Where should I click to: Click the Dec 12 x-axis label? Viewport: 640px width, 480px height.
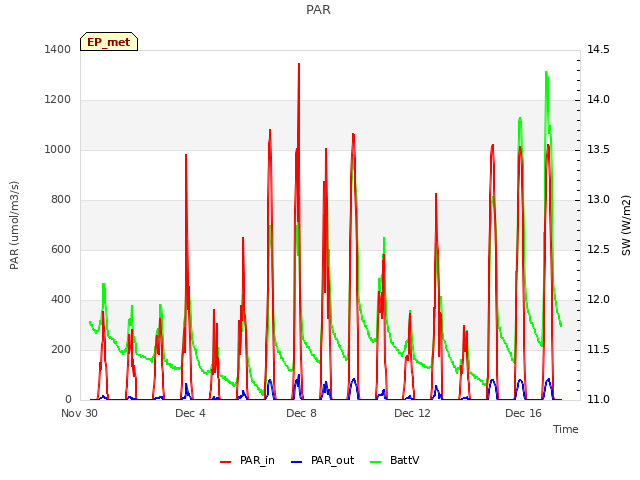coord(412,413)
